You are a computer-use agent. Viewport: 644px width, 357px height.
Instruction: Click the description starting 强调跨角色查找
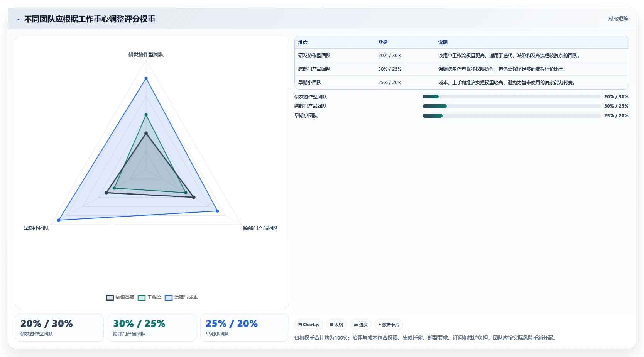[502, 69]
